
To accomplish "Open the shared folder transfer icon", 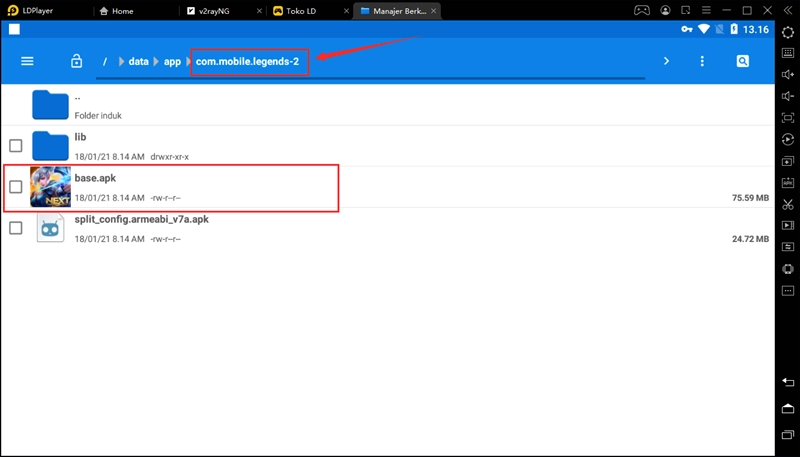I will click(x=788, y=247).
